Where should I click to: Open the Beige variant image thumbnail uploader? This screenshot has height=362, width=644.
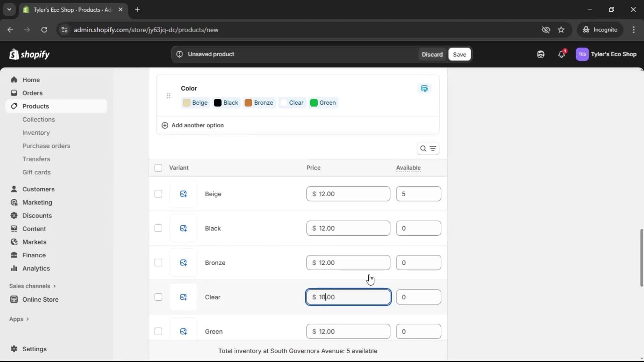(183, 194)
